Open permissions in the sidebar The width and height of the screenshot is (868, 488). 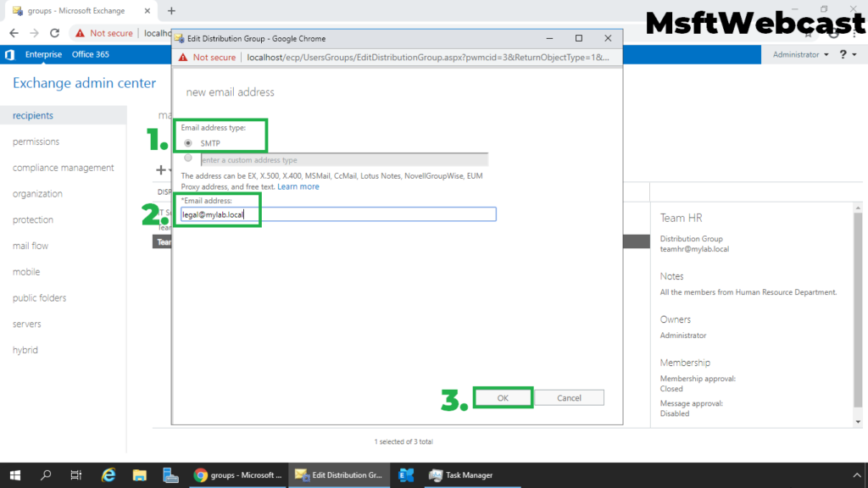(x=36, y=141)
